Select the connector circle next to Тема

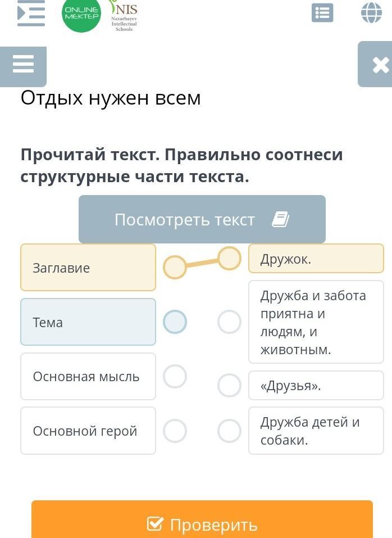[175, 322]
